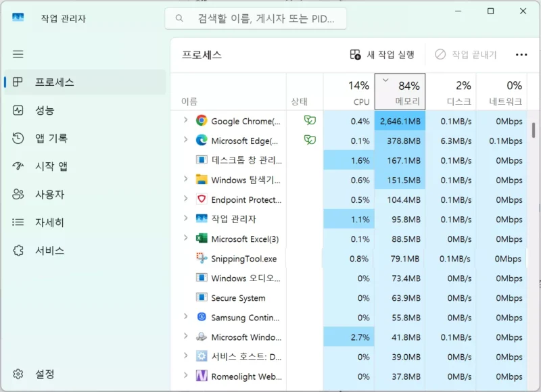Sort by the 상태 column header

(305, 92)
